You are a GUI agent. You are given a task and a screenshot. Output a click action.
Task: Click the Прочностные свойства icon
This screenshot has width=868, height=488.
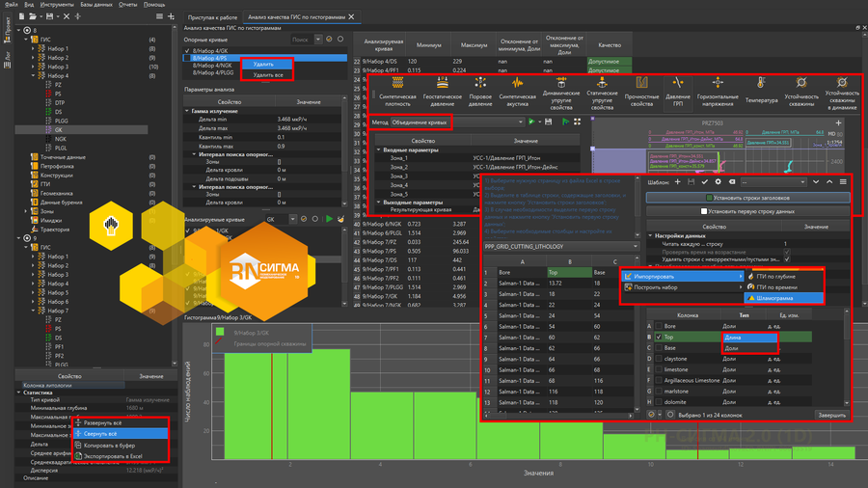(641, 85)
